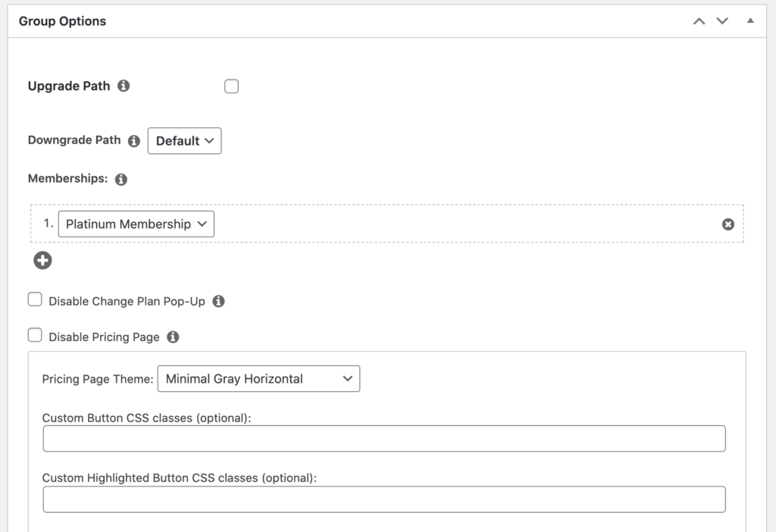Click the Disable Change Plan Pop-Up info icon
Image resolution: width=776 pixels, height=532 pixels.
(x=218, y=301)
